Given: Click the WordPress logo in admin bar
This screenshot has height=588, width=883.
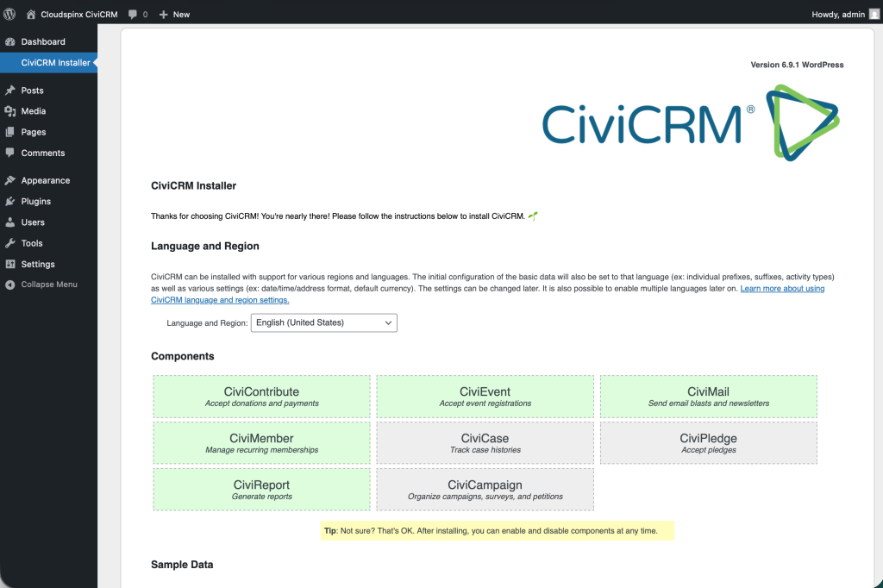Looking at the screenshot, I should point(9,14).
